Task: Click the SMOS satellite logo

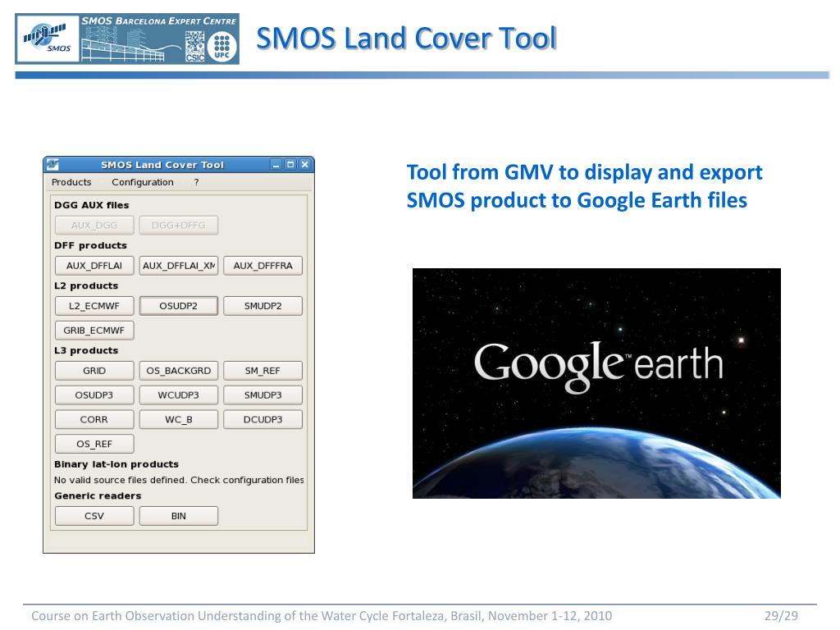Action: (x=47, y=38)
